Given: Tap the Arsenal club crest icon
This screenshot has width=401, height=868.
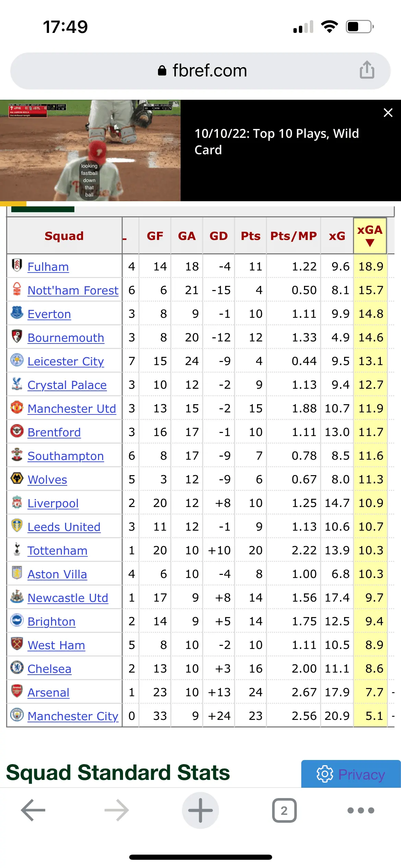Looking at the screenshot, I should click(x=17, y=691).
